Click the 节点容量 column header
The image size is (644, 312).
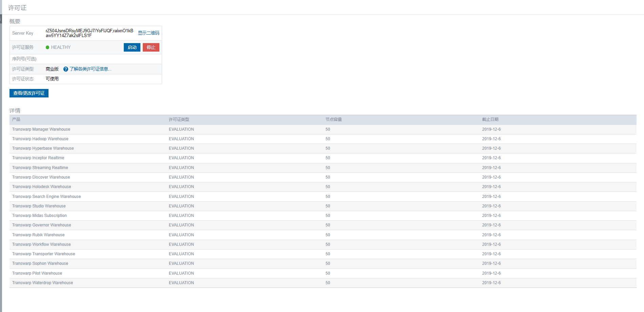(333, 120)
